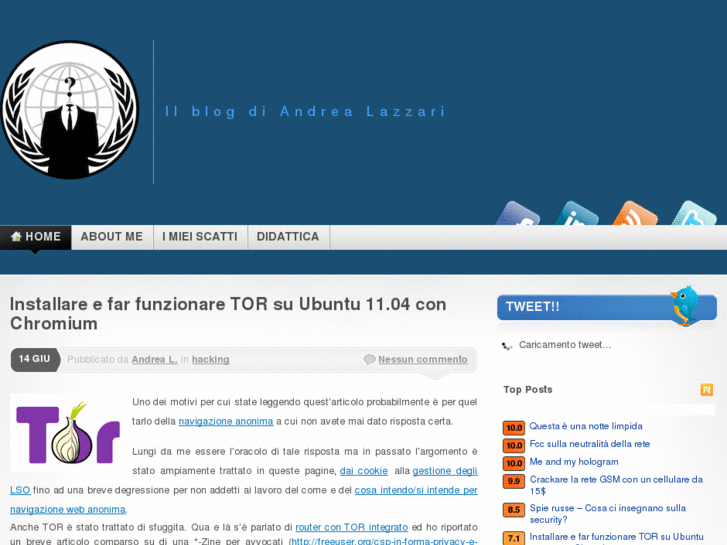Screen dimensions: 727x545
Task: Open the ABOUT ME page
Action: [x=112, y=237]
